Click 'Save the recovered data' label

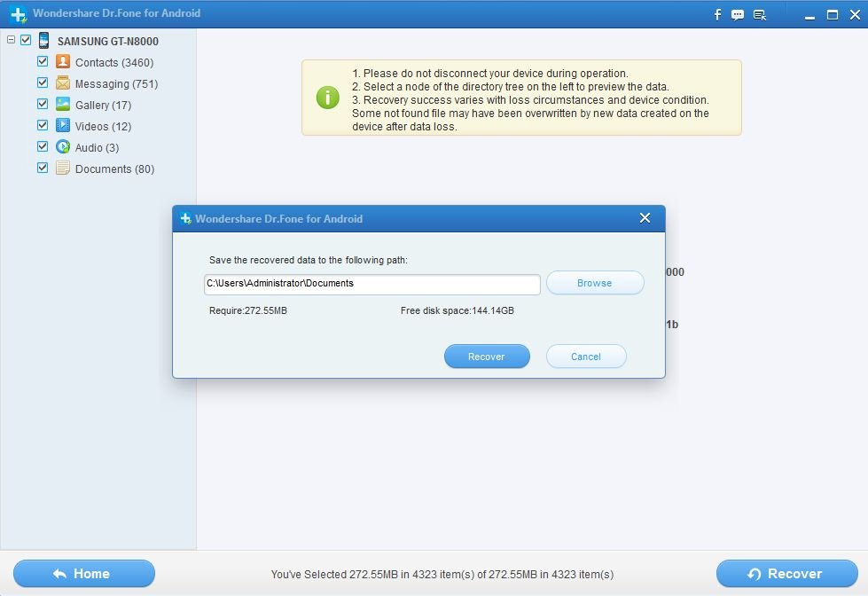309,261
